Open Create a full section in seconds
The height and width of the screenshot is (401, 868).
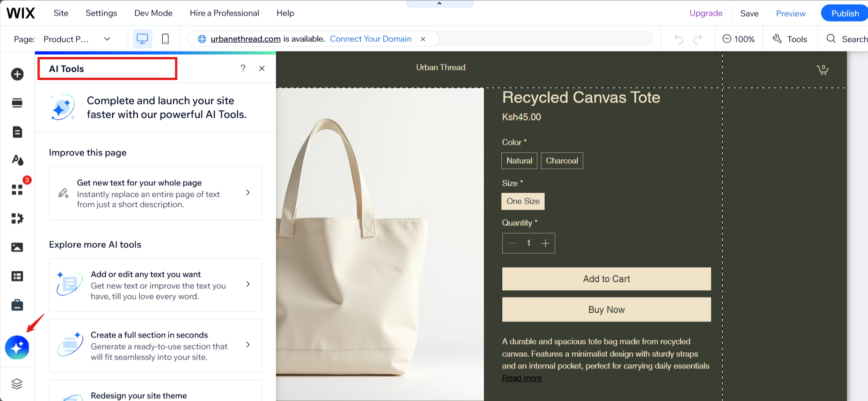click(x=155, y=346)
